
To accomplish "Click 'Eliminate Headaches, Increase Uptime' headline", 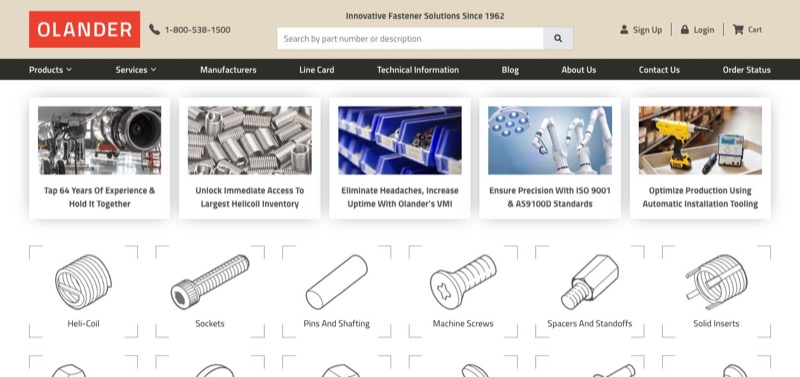I will pyautogui.click(x=399, y=197).
